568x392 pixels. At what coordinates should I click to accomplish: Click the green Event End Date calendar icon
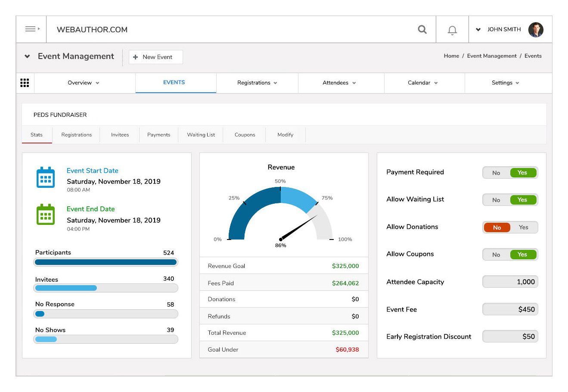pyautogui.click(x=46, y=215)
